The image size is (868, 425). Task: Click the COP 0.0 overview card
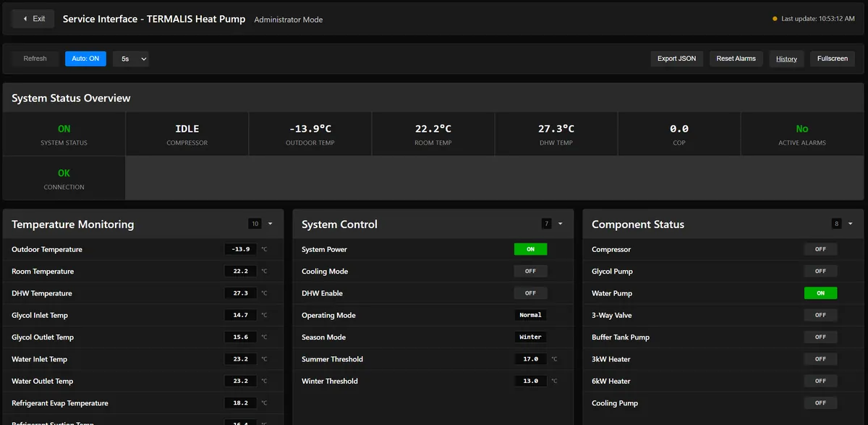point(678,134)
